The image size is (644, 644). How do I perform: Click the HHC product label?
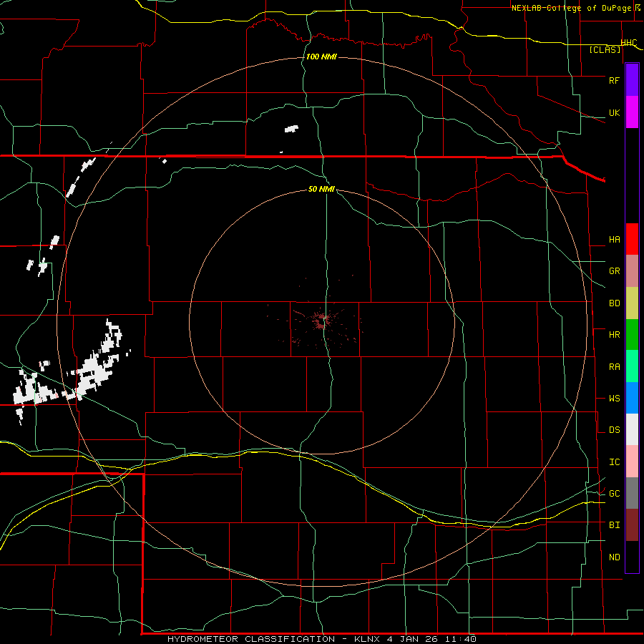point(629,43)
